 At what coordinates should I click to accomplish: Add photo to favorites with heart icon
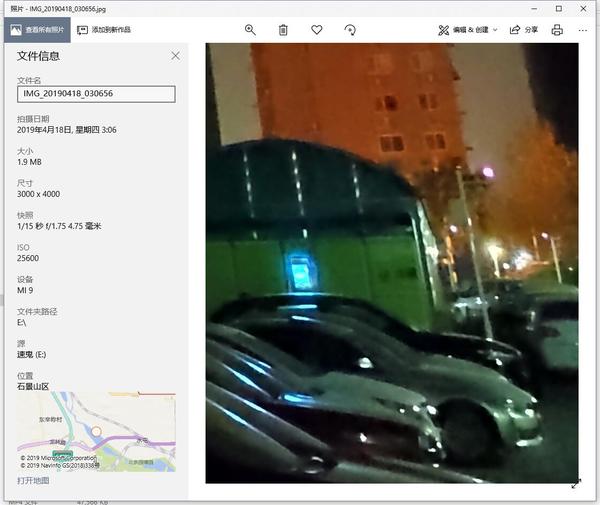[x=316, y=29]
